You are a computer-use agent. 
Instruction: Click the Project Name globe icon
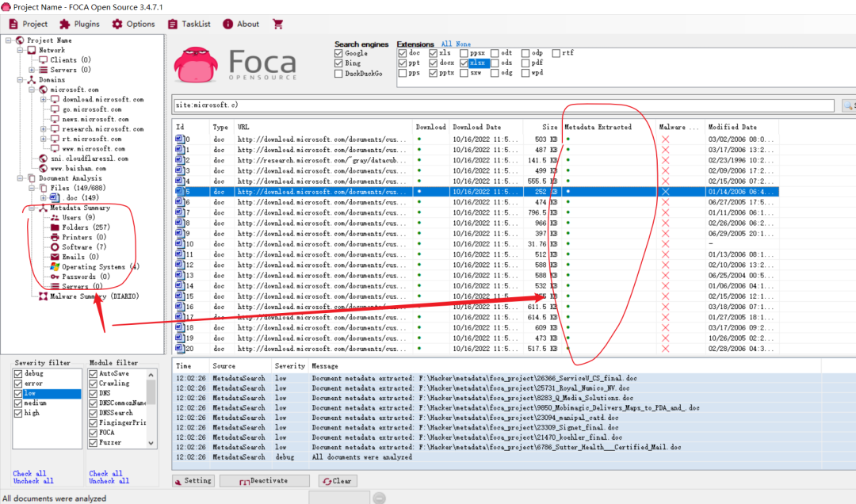[x=20, y=40]
